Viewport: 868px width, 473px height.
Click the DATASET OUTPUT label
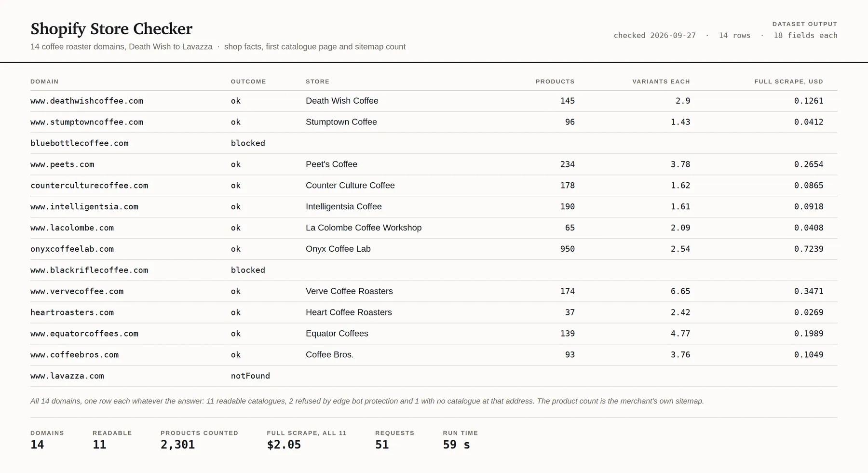pyautogui.click(x=805, y=24)
